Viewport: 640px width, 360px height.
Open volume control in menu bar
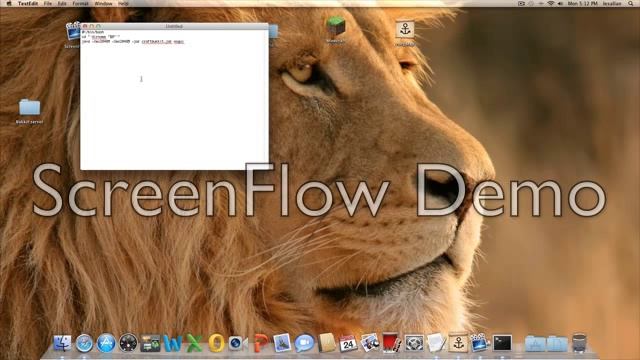pos(560,3)
